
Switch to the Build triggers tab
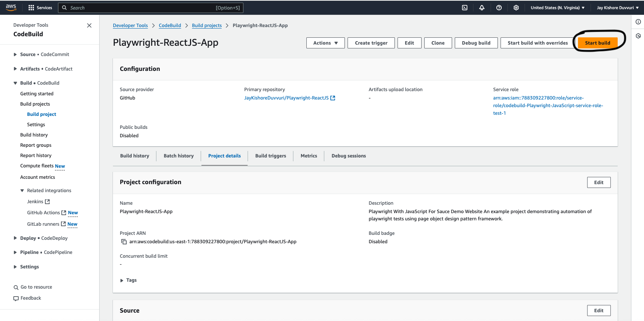point(270,156)
